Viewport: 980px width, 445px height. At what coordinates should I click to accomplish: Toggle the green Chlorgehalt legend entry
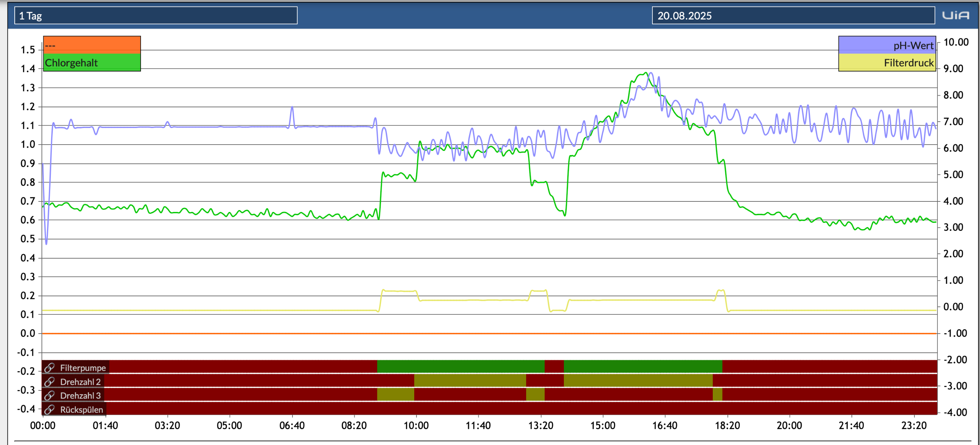coord(92,62)
